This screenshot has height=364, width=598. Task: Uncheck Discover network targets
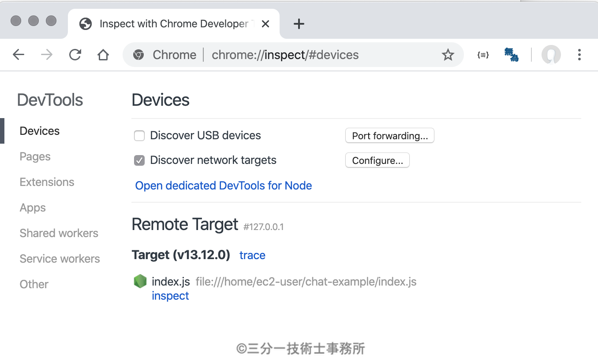pos(139,160)
